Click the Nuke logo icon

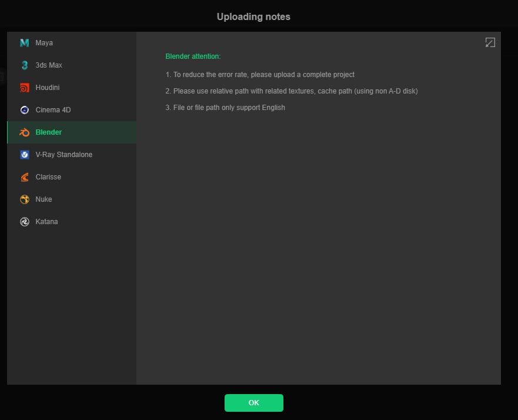(x=24, y=199)
